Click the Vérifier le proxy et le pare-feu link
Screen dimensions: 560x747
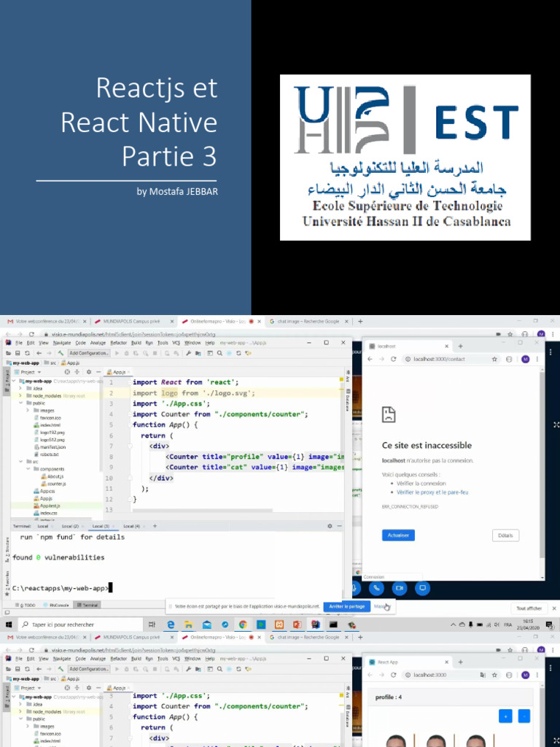tap(432, 492)
